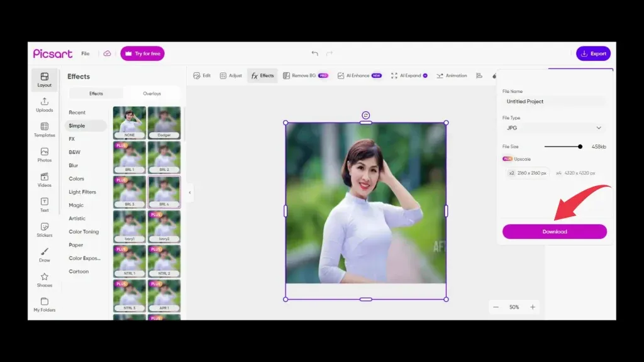Open the My Folders sidebar section

click(x=45, y=305)
